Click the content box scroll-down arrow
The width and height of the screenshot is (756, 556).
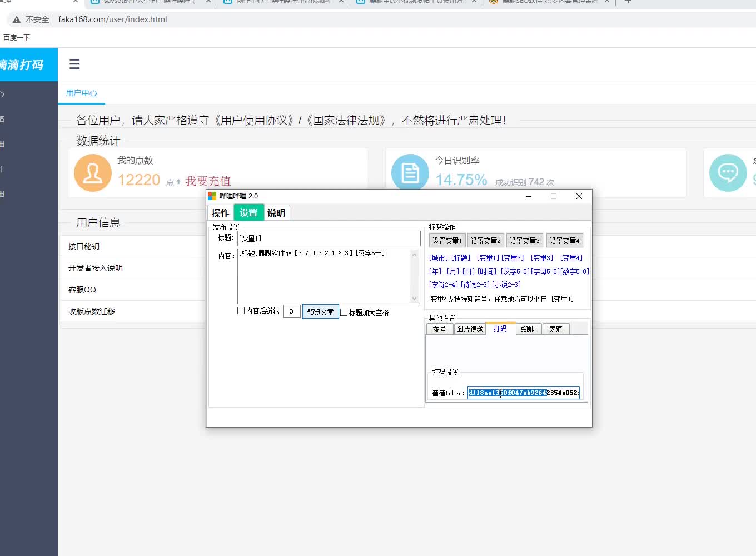415,299
